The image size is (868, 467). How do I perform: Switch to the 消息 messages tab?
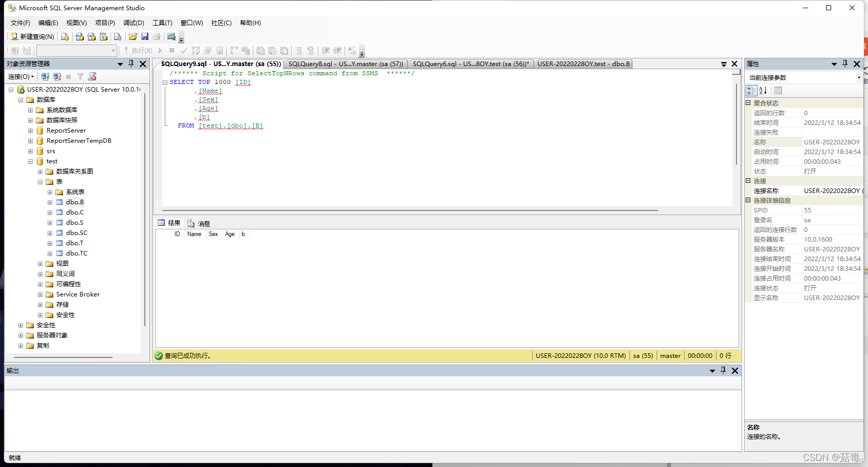point(199,224)
